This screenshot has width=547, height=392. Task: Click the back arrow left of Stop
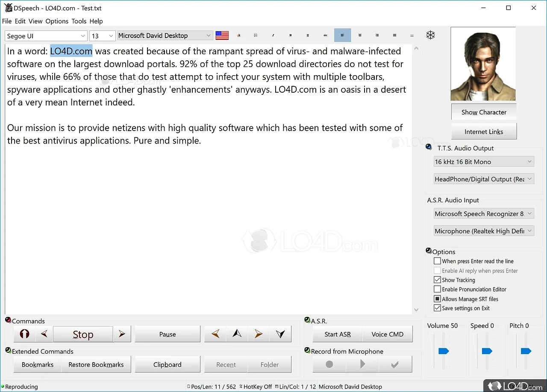pos(44,334)
